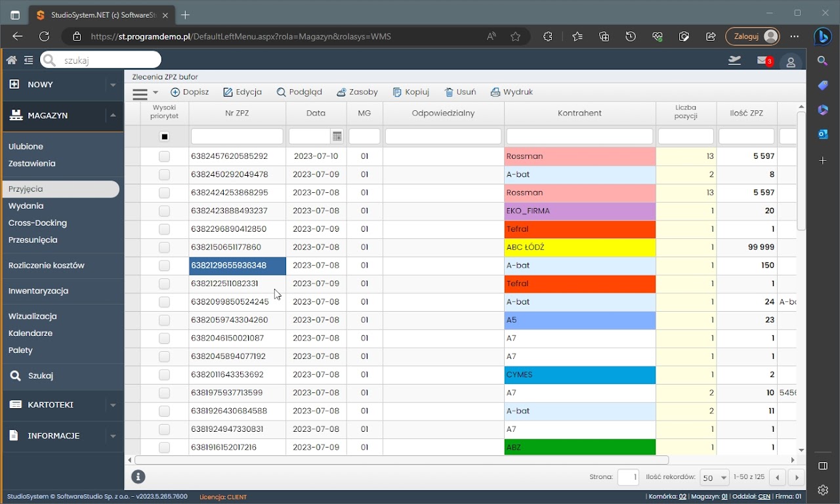Click the Kontrahent filter input field

(x=579, y=136)
